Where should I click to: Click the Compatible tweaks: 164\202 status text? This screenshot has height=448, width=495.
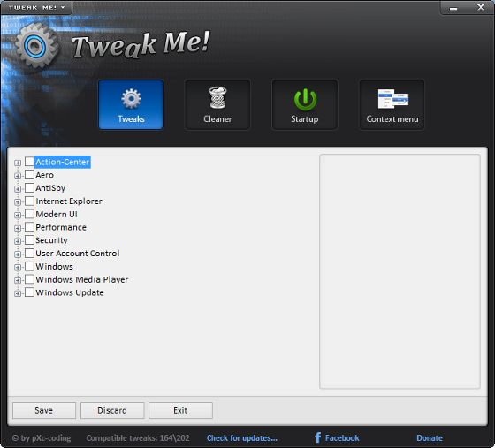tap(138, 438)
